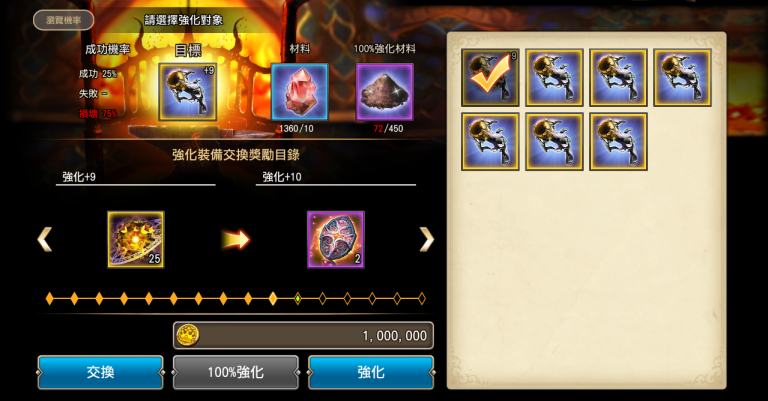Select the first equipment in inventory second row
Screen dimensions: 768x401
[490, 142]
